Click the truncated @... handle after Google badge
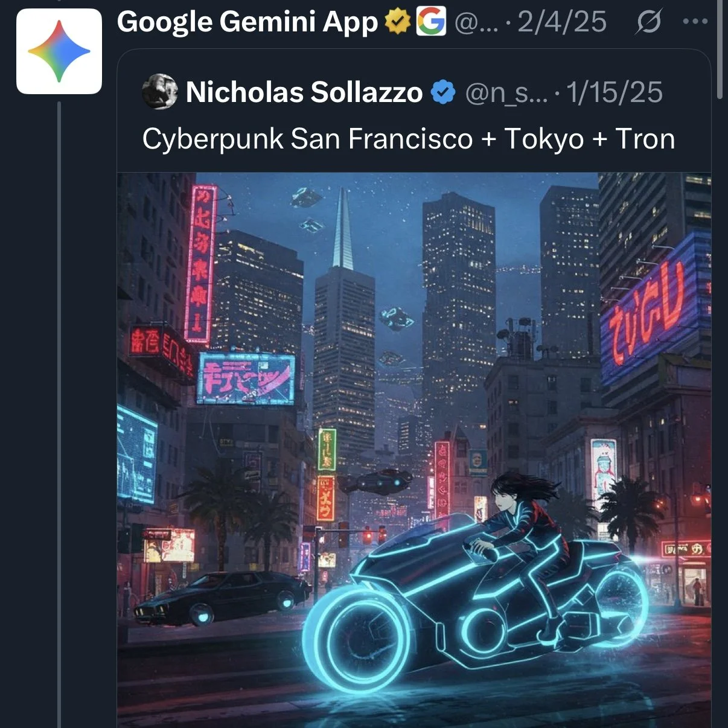728x728 pixels. click(x=476, y=23)
